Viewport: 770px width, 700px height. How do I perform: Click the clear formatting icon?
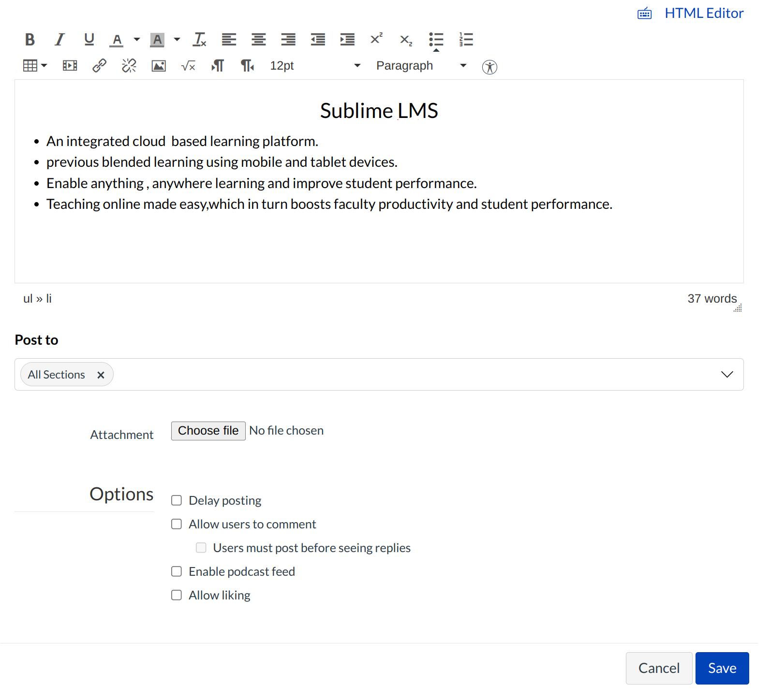pyautogui.click(x=199, y=40)
